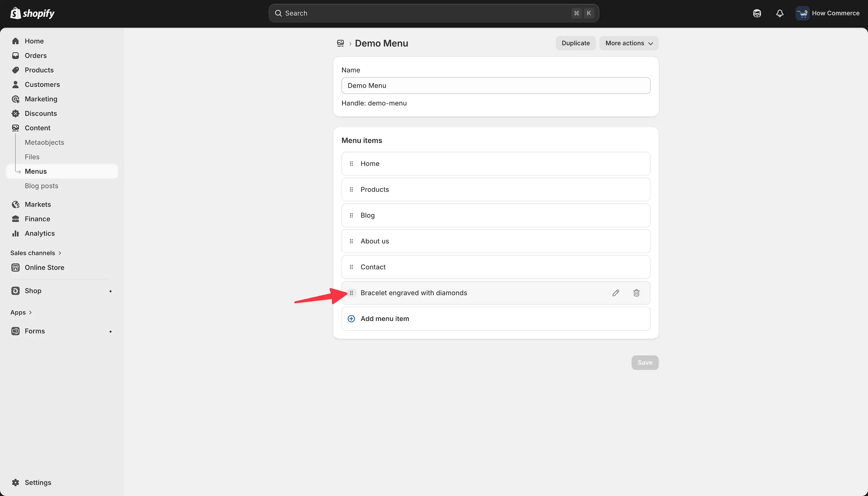The width and height of the screenshot is (868, 496).
Task: Expand Sales channels section
Action: coord(36,253)
